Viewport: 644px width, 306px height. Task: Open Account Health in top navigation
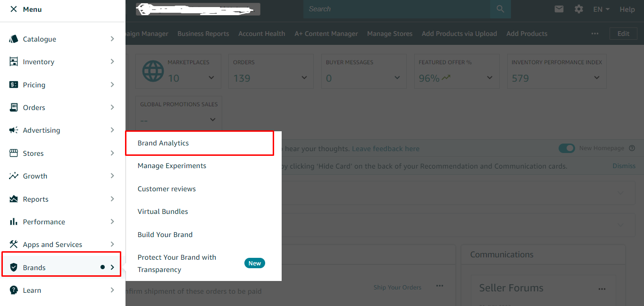[x=262, y=34]
